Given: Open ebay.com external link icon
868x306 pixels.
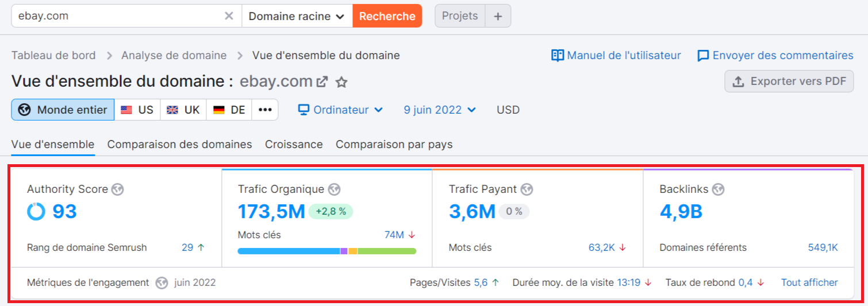Looking at the screenshot, I should tap(322, 82).
